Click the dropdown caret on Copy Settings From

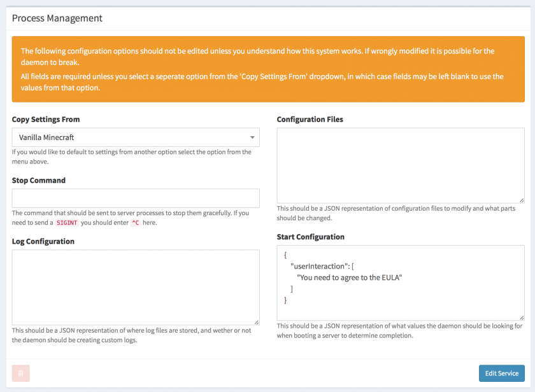252,137
